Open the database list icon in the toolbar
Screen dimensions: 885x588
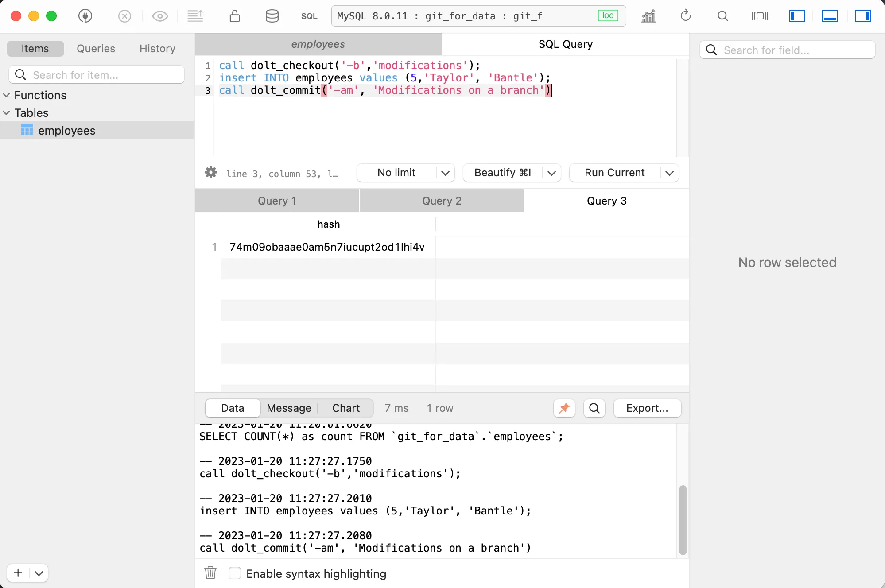point(272,16)
